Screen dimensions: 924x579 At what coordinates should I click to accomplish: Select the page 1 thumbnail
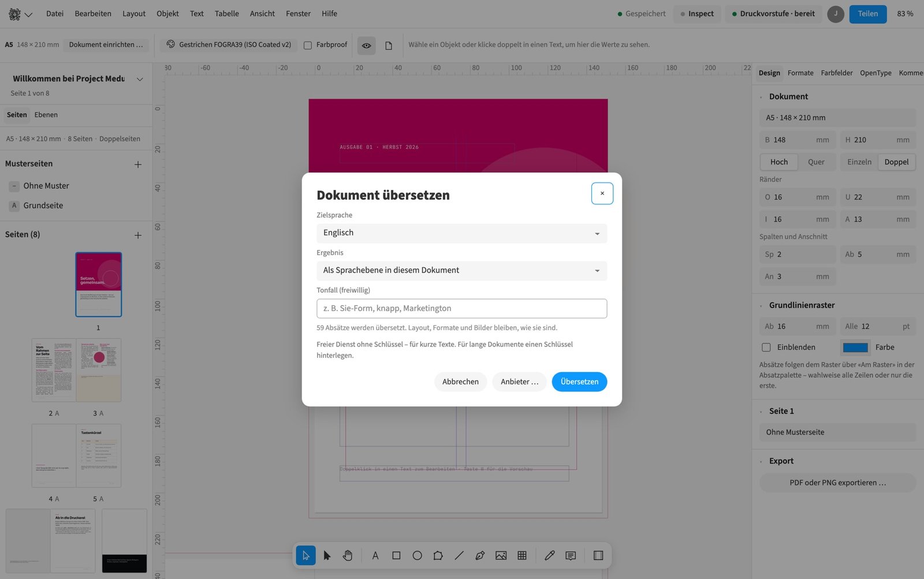pos(99,285)
